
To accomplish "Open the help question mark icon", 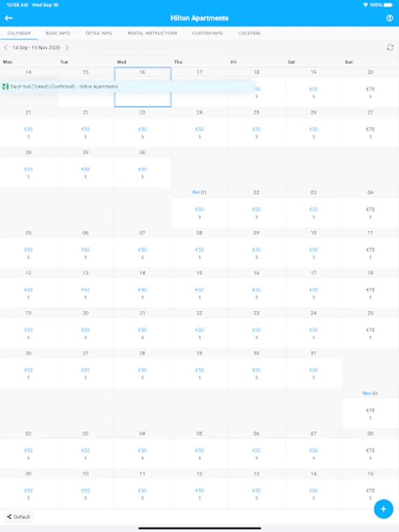I will (390, 18).
